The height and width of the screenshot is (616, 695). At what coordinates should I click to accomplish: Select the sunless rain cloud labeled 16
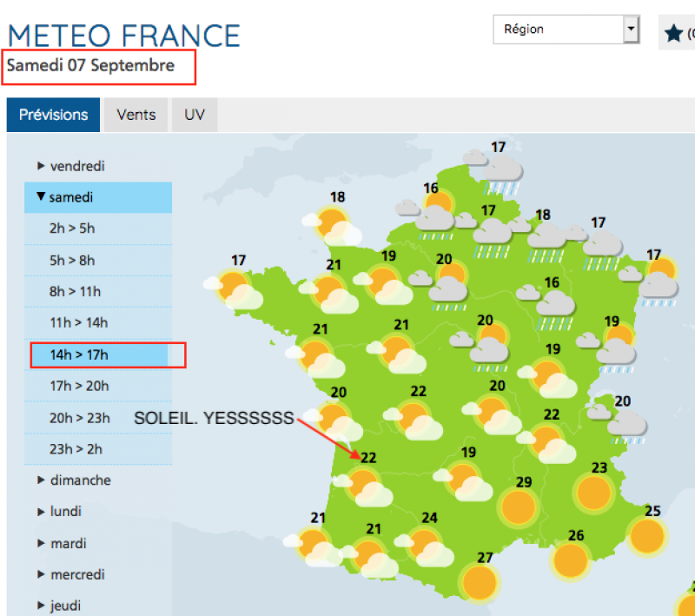point(546,308)
